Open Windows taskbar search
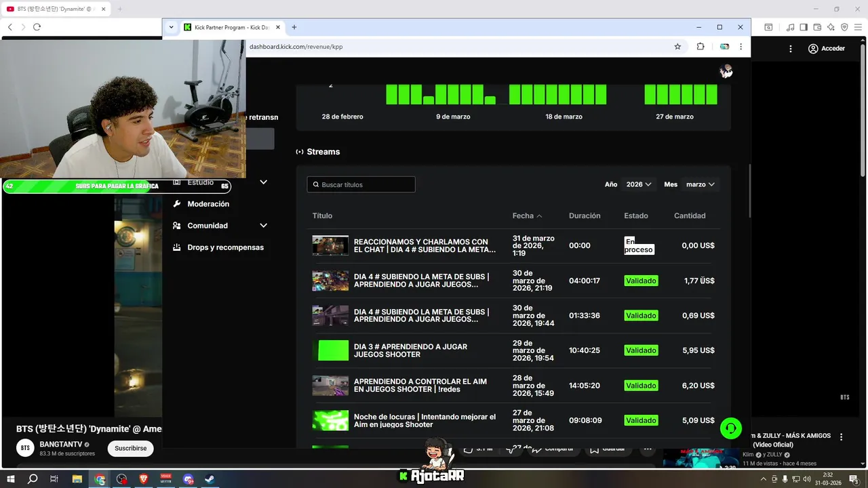This screenshot has width=868, height=488. [x=33, y=479]
